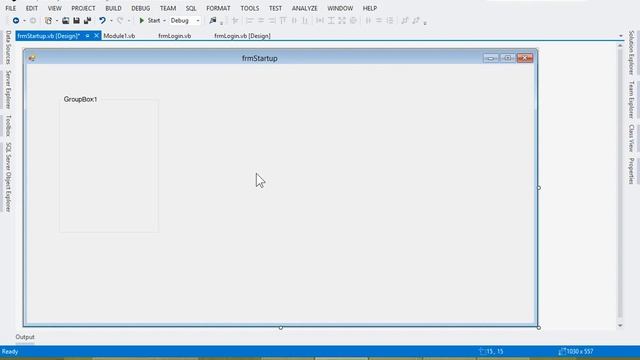Click the Align Lefts layout icon
The image size is (640, 360).
(250, 20)
